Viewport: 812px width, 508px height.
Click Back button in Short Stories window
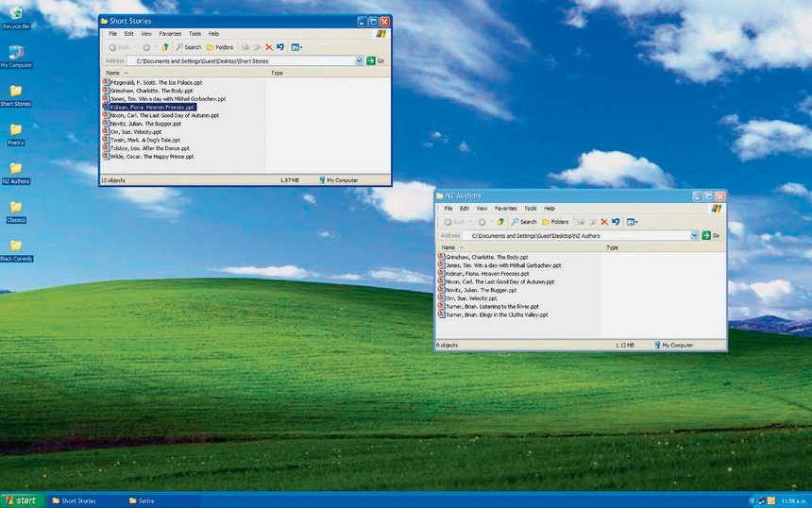(119, 47)
